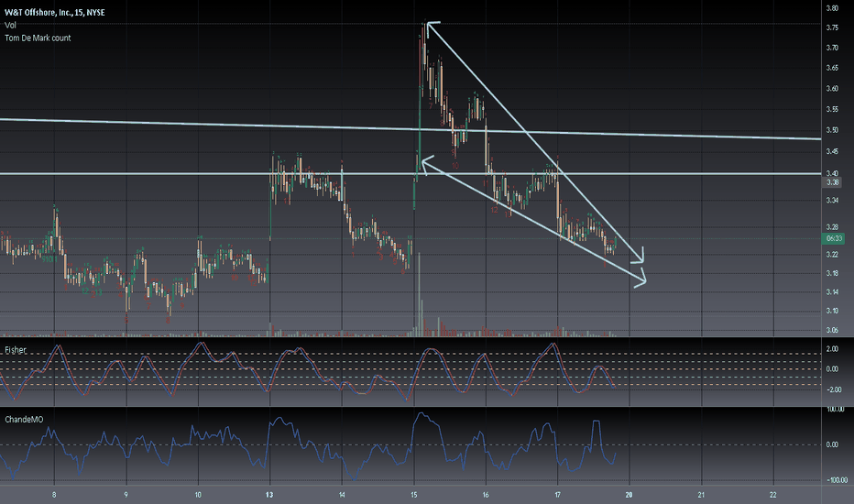Click the ChandeMO indicator pane label
Image resolution: width=854 pixels, height=504 pixels.
click(x=24, y=420)
